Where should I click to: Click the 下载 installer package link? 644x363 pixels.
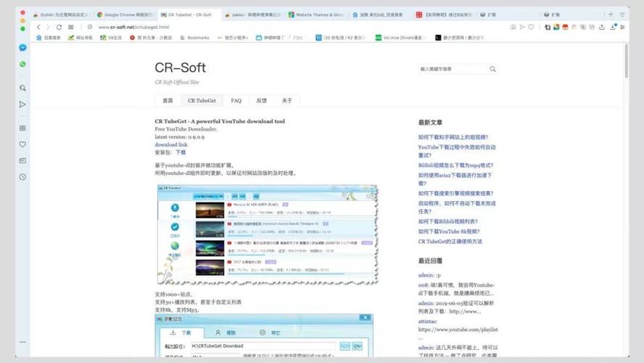(181, 152)
